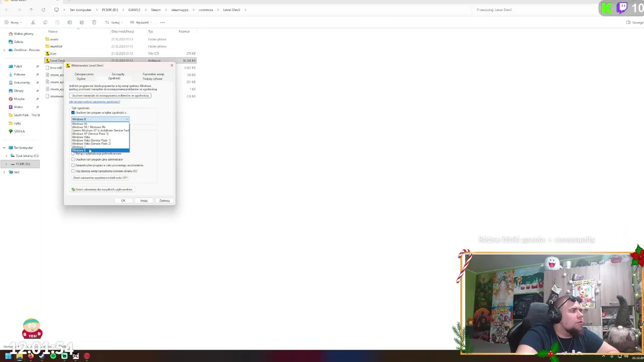Open Dokumenty folder in sidebar
Viewport: 644px width, 362px height.
click(22, 82)
